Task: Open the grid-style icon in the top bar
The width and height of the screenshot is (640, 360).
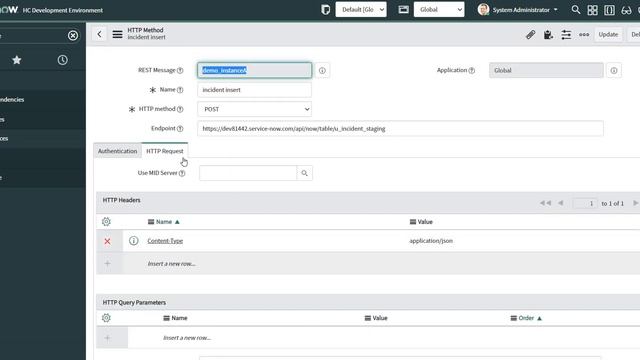Action: (592, 10)
